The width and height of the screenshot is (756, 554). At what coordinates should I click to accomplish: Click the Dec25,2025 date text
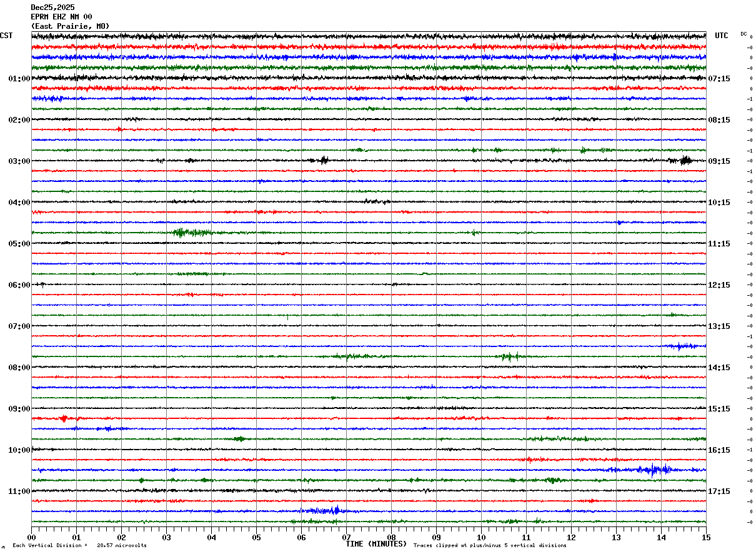click(x=52, y=8)
